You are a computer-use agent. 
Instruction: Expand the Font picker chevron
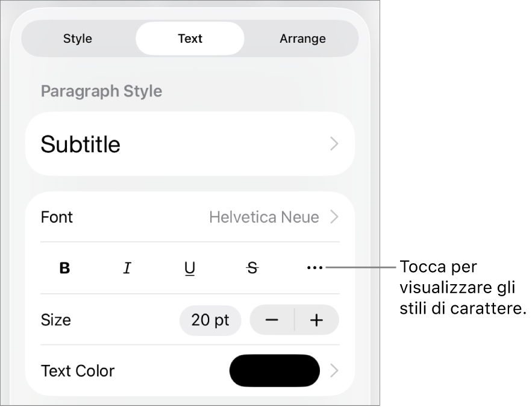point(334,217)
